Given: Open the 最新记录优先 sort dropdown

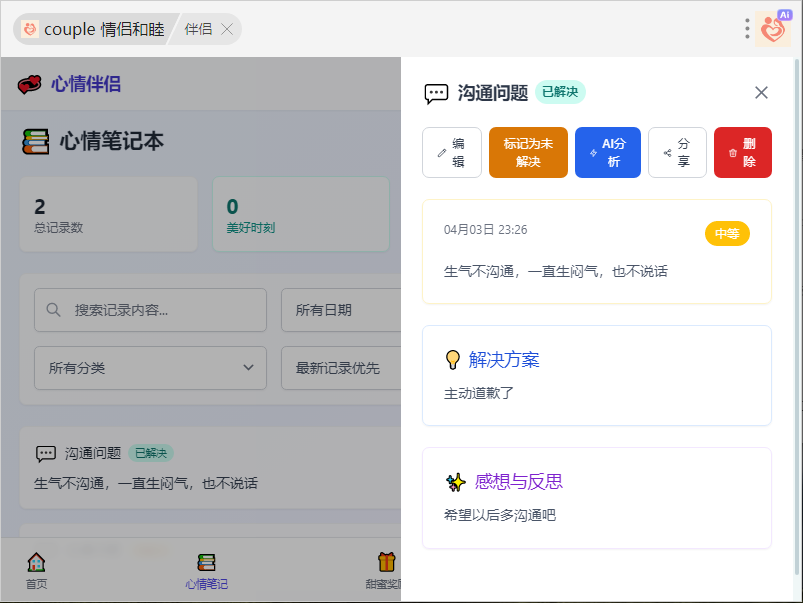Looking at the screenshot, I should click(x=341, y=368).
